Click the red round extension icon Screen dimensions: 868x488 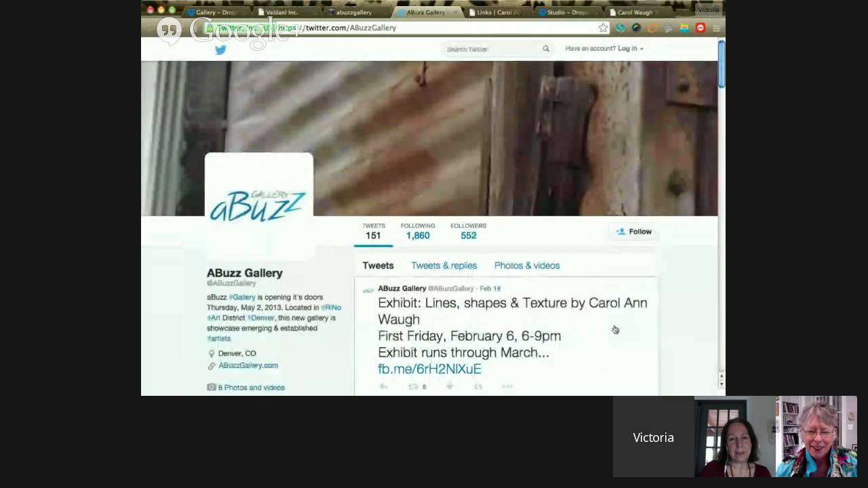(701, 28)
